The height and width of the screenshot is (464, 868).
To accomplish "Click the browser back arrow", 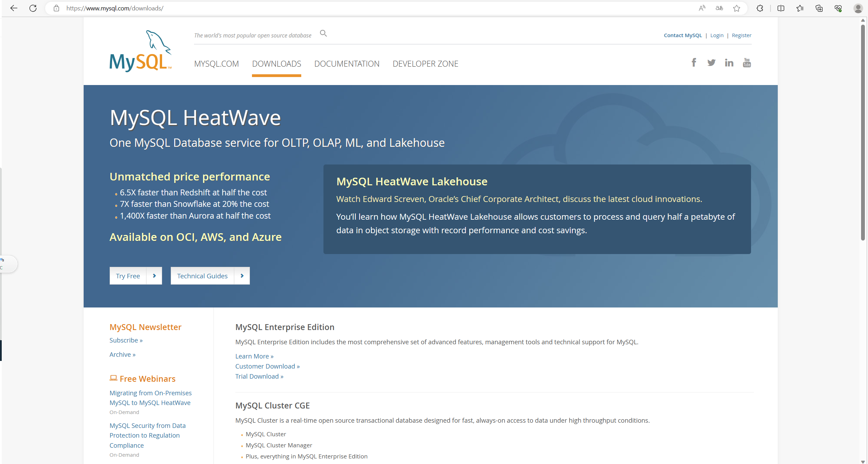I will click(14, 8).
